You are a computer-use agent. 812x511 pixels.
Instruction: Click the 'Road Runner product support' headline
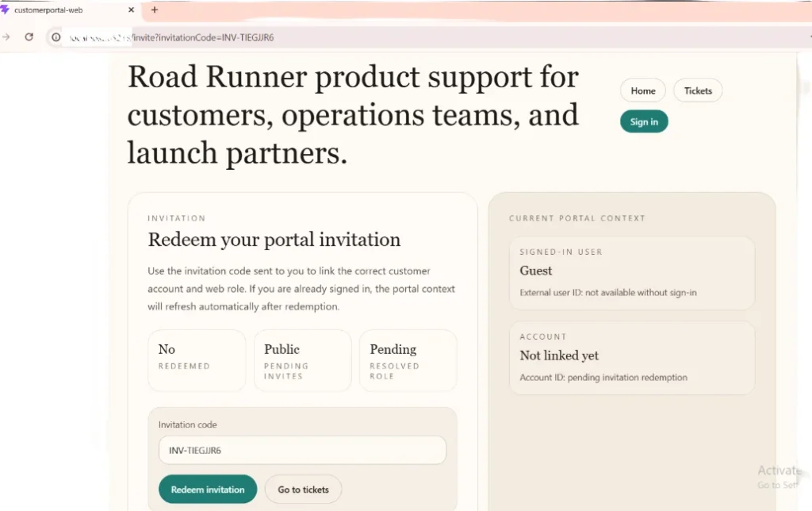click(x=353, y=114)
